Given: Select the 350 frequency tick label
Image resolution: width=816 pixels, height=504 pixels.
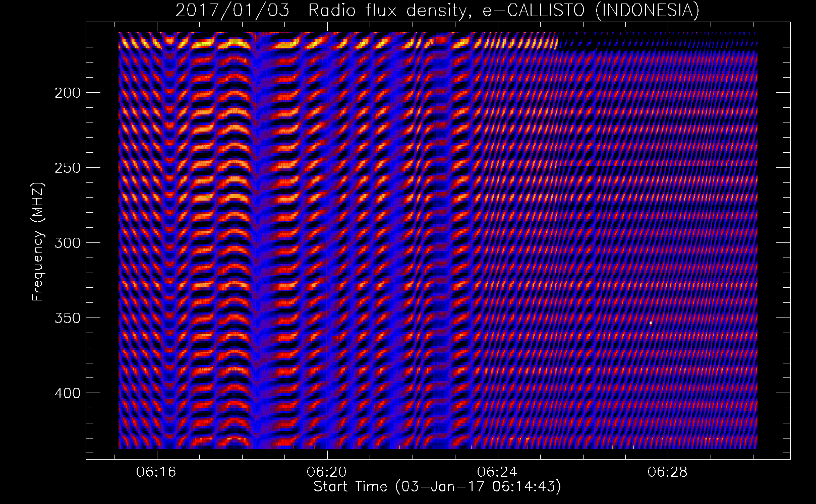Looking at the screenshot, I should pos(67,318).
